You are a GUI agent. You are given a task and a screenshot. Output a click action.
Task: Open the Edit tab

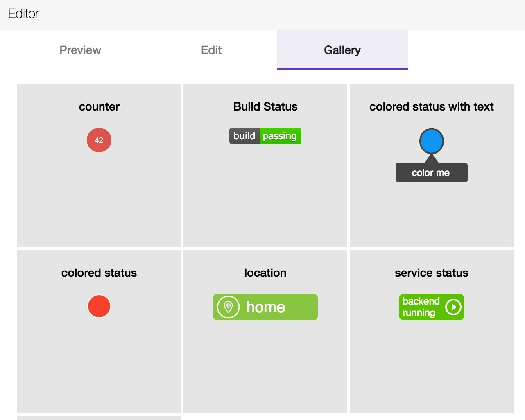pos(211,50)
